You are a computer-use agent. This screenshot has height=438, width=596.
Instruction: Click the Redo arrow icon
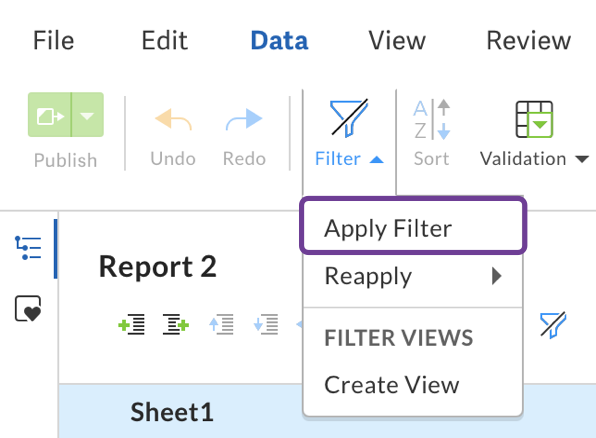[244, 119]
